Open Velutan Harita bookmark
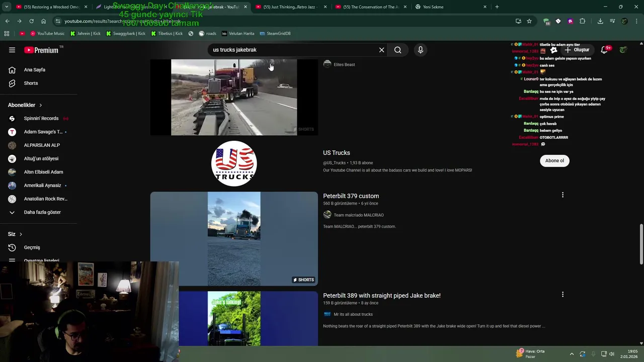 pyautogui.click(x=238, y=34)
